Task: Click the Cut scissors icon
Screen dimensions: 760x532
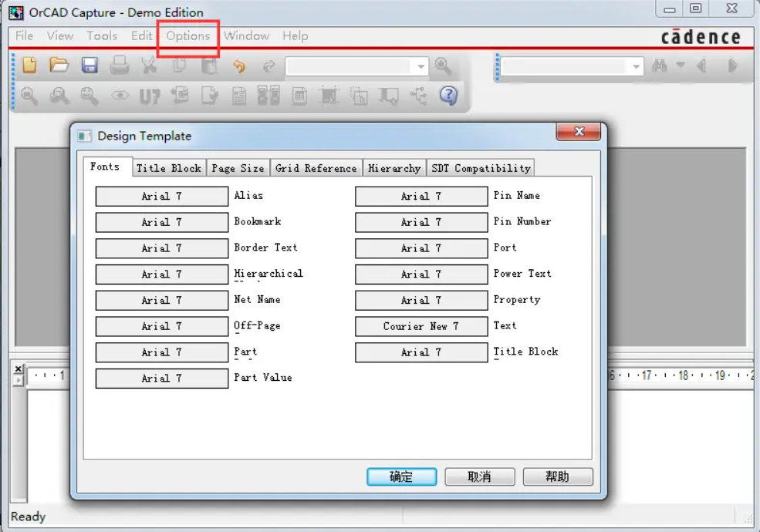Action: click(x=149, y=65)
